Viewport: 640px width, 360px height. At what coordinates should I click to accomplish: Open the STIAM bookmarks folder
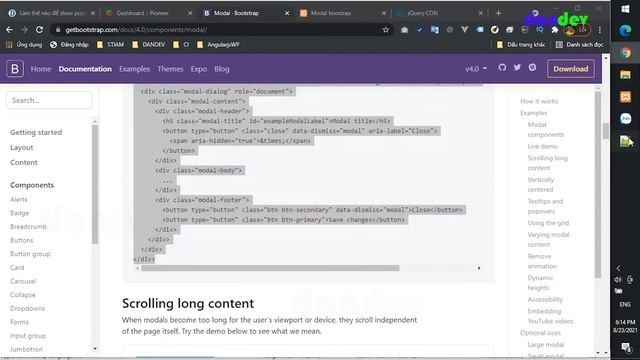coord(110,44)
